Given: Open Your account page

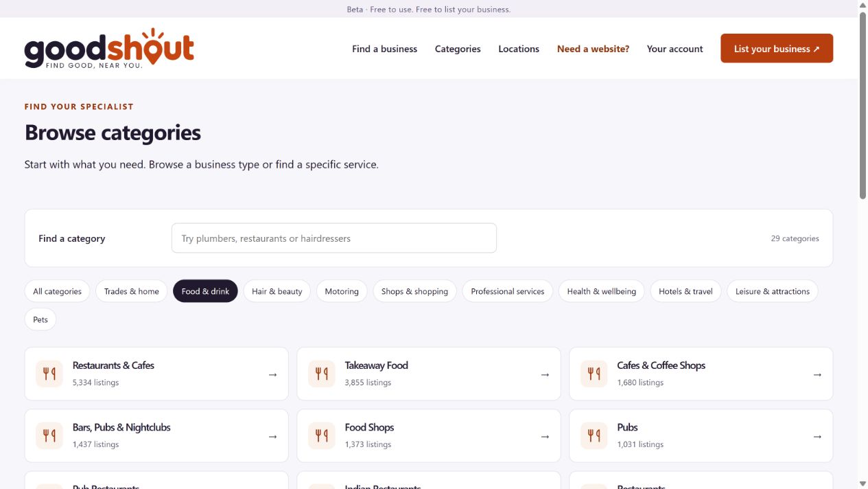Looking at the screenshot, I should 675,49.
